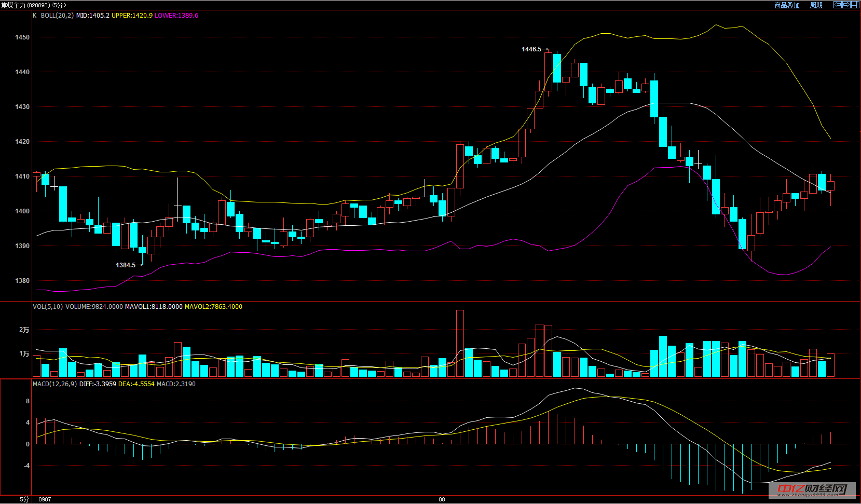Click the MAVOL2:7863.4000 volume average label
861x504 pixels.
coord(213,307)
